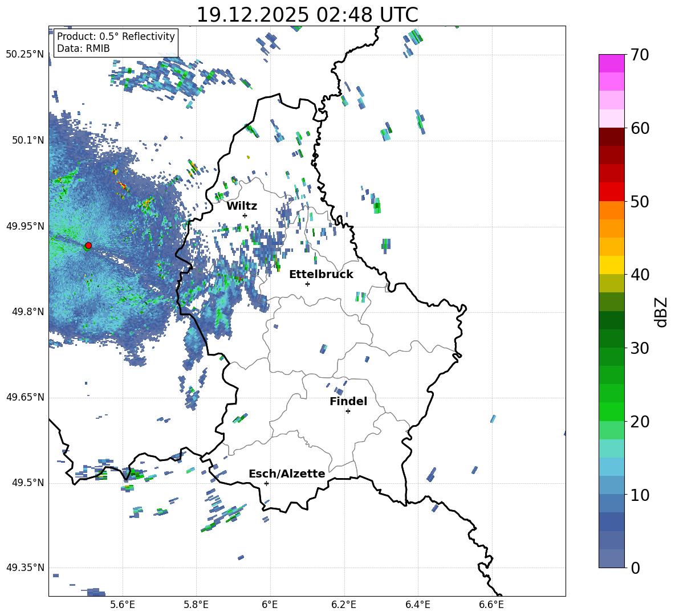Click the Findel station cross marker

[348, 411]
